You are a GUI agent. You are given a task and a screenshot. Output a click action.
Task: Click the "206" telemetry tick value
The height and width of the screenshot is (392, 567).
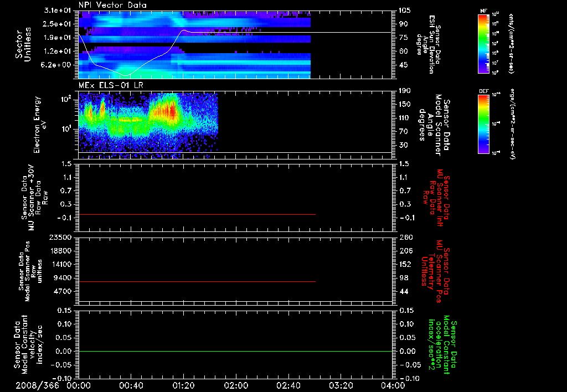pyautogui.click(x=405, y=251)
